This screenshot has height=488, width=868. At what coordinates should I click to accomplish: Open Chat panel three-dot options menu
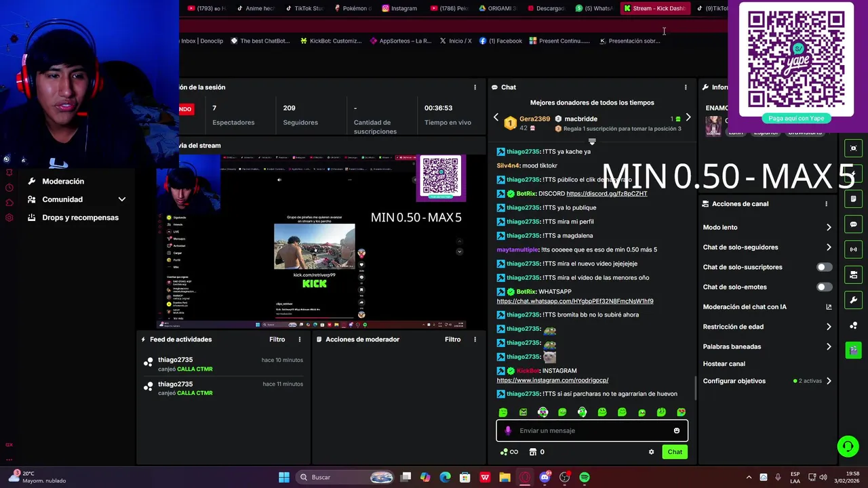point(686,87)
